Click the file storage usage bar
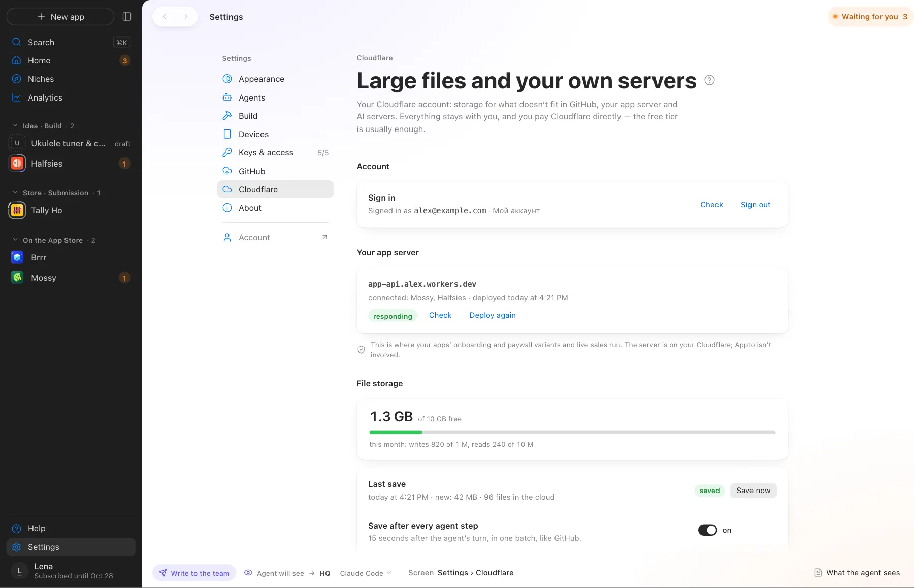Image resolution: width=914 pixels, height=588 pixels. (x=572, y=432)
